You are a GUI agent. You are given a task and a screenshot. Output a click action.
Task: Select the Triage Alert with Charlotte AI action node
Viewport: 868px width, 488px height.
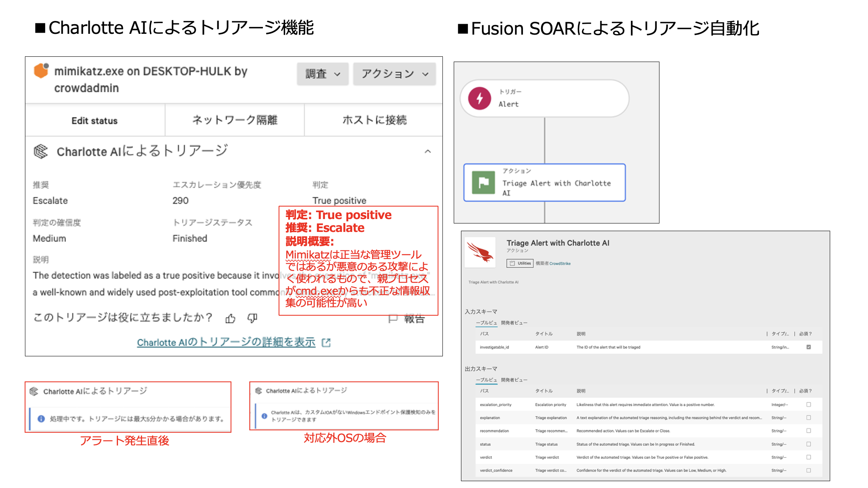(544, 182)
